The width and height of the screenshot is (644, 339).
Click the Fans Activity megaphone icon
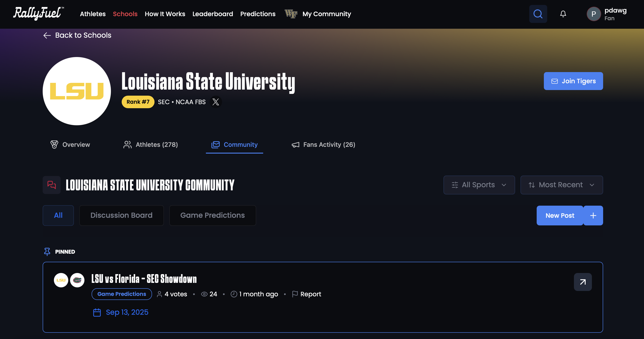(x=296, y=145)
